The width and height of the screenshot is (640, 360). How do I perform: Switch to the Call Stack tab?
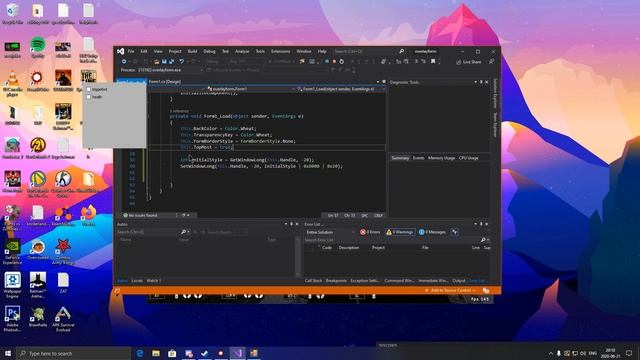(x=313, y=281)
